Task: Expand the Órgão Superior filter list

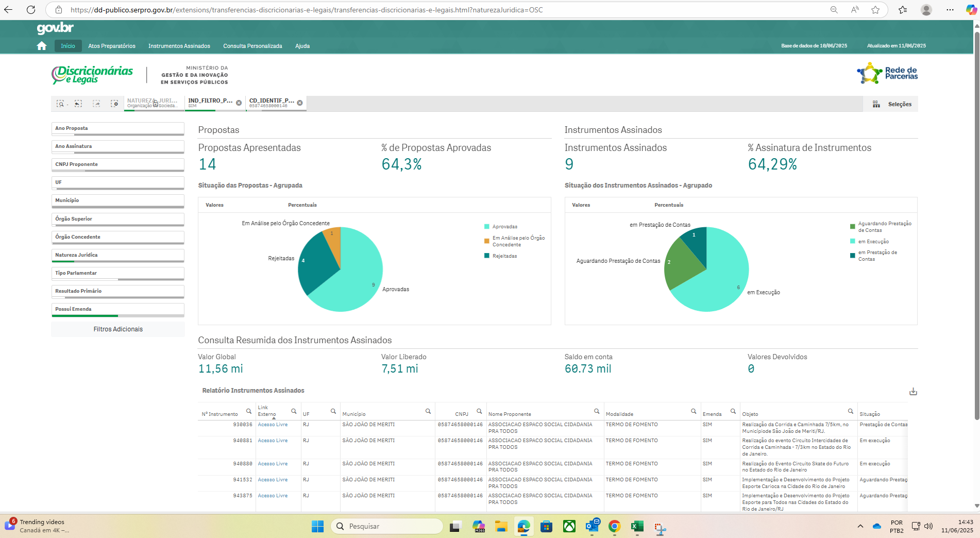Action: click(x=117, y=219)
